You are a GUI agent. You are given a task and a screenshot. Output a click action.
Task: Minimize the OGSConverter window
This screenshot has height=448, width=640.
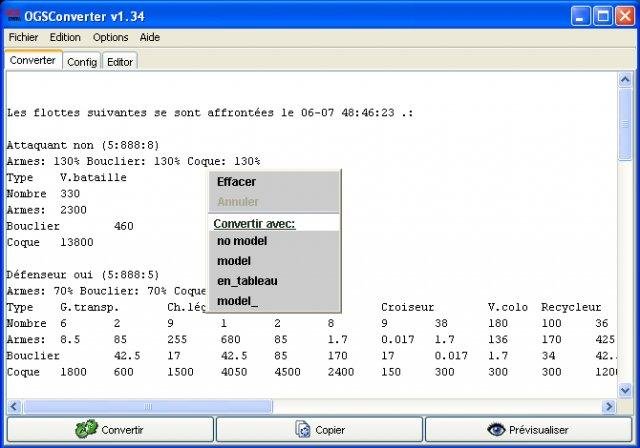click(x=580, y=16)
